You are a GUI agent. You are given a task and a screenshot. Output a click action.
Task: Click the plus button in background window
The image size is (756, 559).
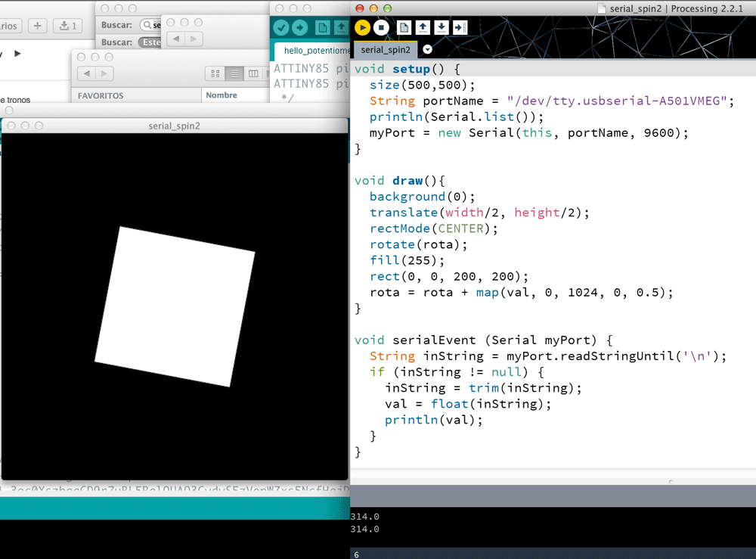[38, 26]
